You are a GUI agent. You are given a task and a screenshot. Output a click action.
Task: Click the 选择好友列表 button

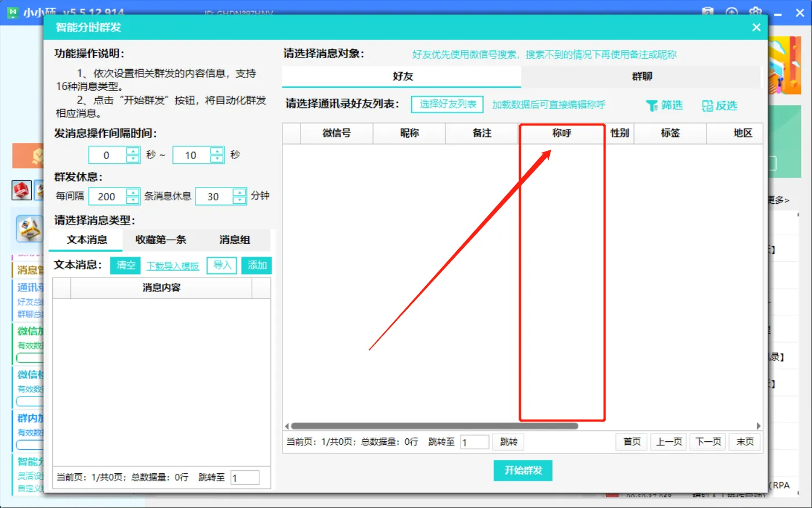tap(448, 105)
